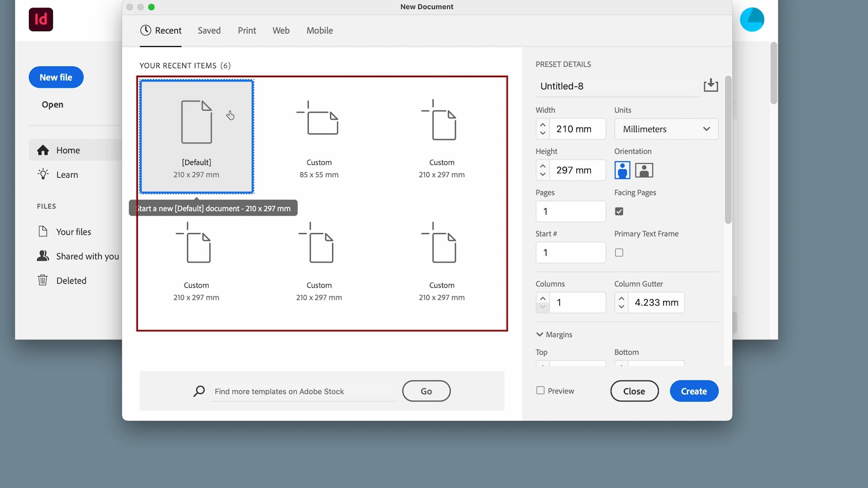Enable the Preview checkbox
Viewport: 868px width, 488px height.
pyautogui.click(x=540, y=390)
